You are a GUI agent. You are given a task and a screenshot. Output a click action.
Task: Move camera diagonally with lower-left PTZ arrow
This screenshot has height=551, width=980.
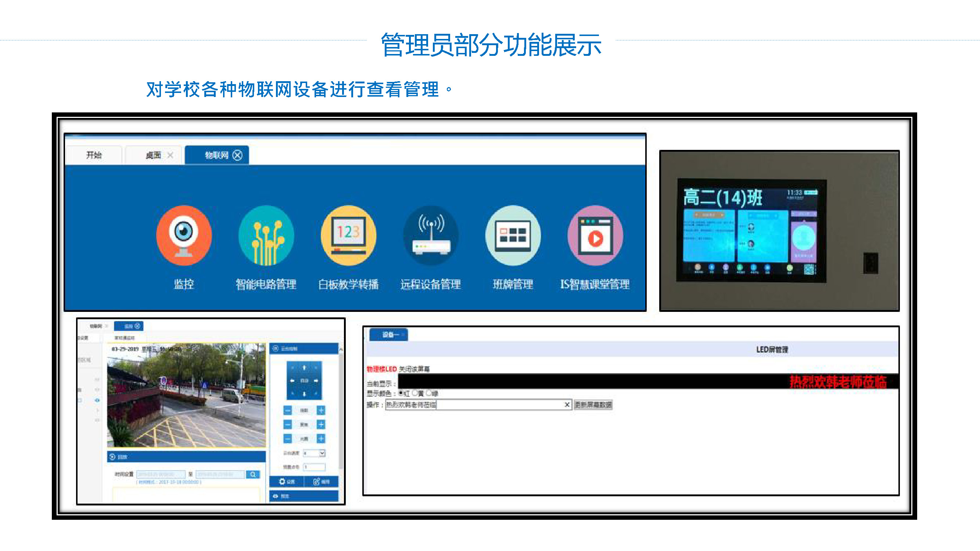[x=292, y=393]
